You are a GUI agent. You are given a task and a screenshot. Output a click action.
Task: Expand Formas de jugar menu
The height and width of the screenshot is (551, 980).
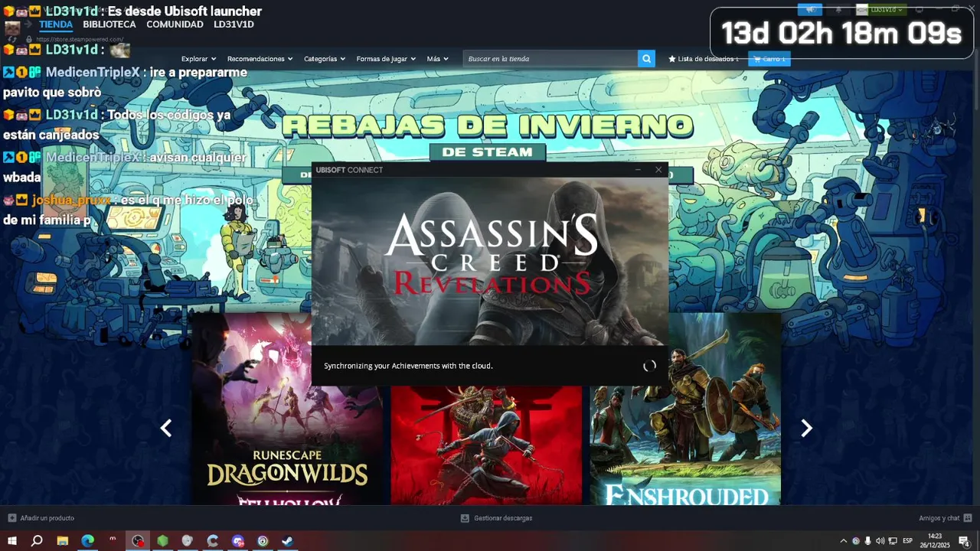click(x=386, y=59)
